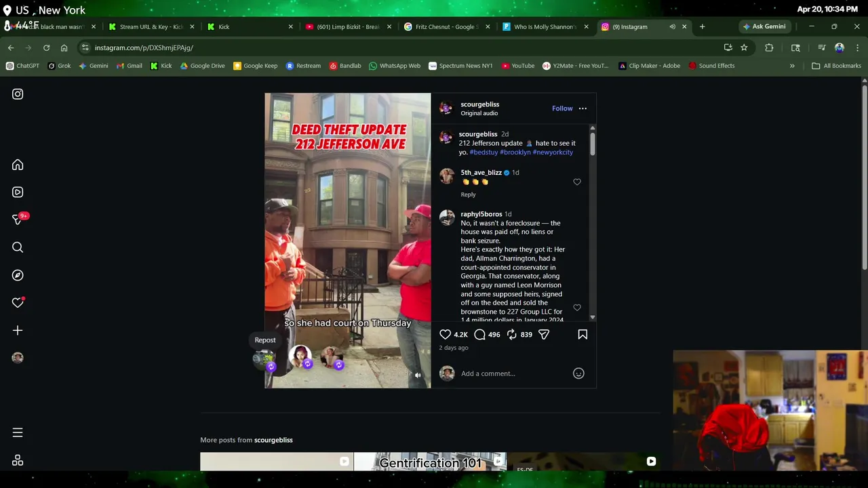
Task: Open the #bedstuy hashtag link
Action: coord(484,152)
